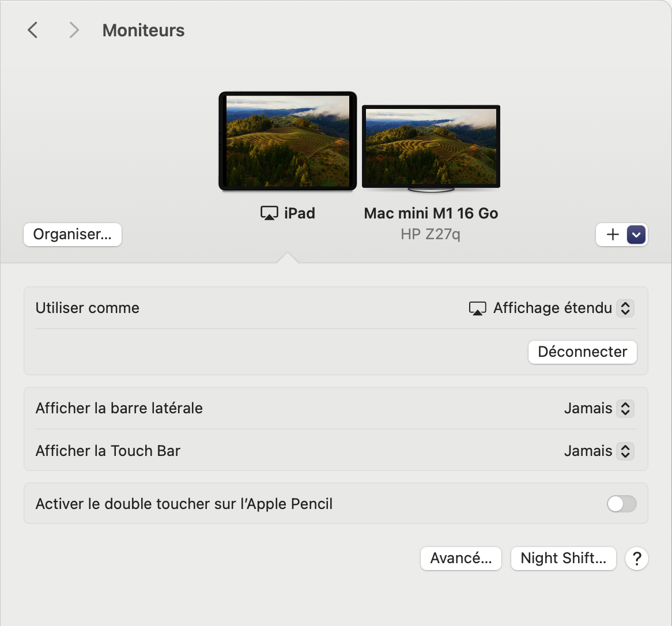The height and width of the screenshot is (626, 672).
Task: Open help with the question mark button
Action: [637, 559]
